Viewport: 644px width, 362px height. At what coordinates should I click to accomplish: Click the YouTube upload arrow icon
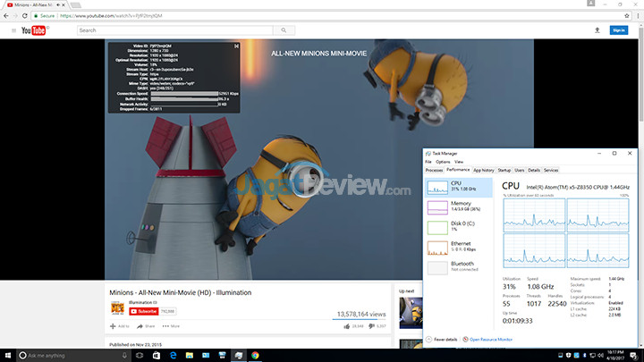tap(597, 30)
